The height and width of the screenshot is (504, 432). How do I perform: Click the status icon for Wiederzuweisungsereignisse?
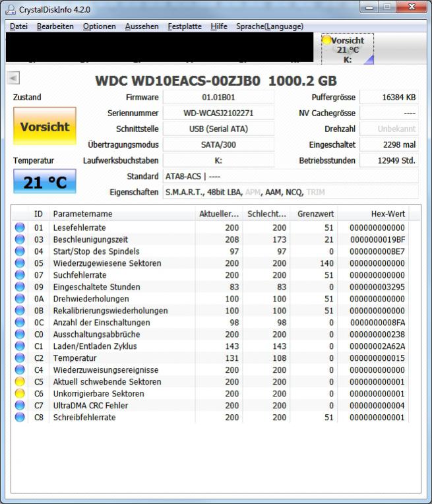[20, 369]
